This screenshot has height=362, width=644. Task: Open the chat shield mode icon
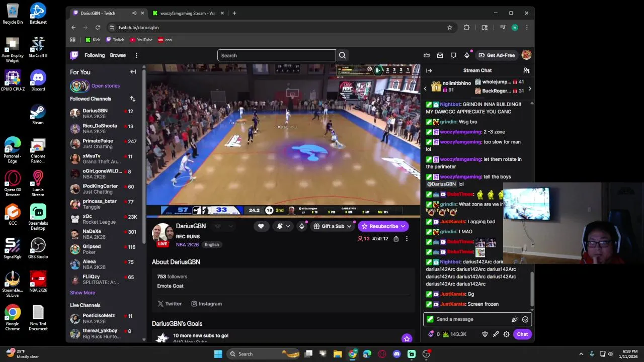485,334
